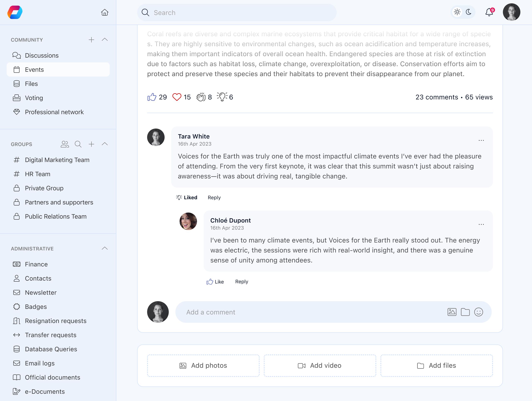Navigate to Professional network
Image resolution: width=532 pixels, height=401 pixels.
pos(54,112)
